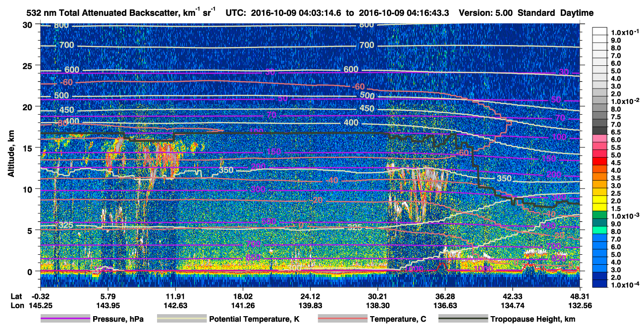644x330 pixels.
Task: Click the longitude value 132.56
Action: click(580, 306)
